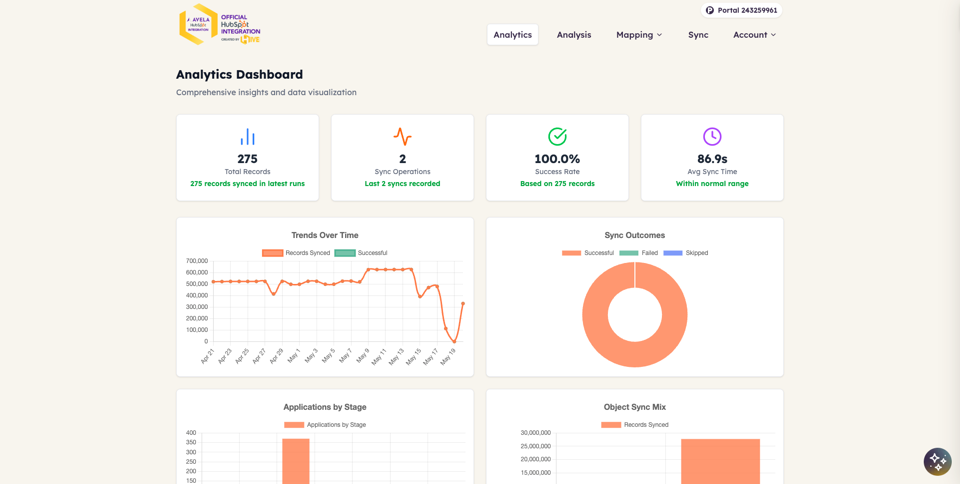The height and width of the screenshot is (484, 960).
Task: Click the 700,000 y-axis label
Action: point(197,261)
